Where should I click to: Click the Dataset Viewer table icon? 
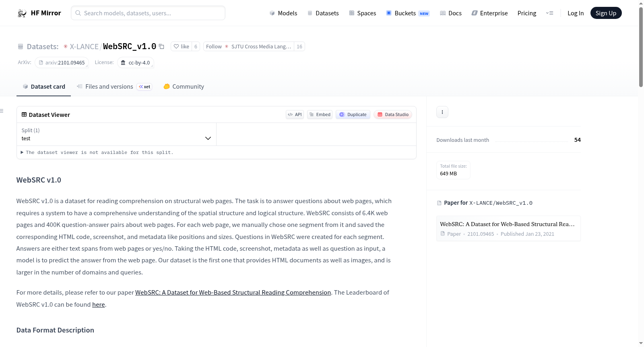(24, 115)
